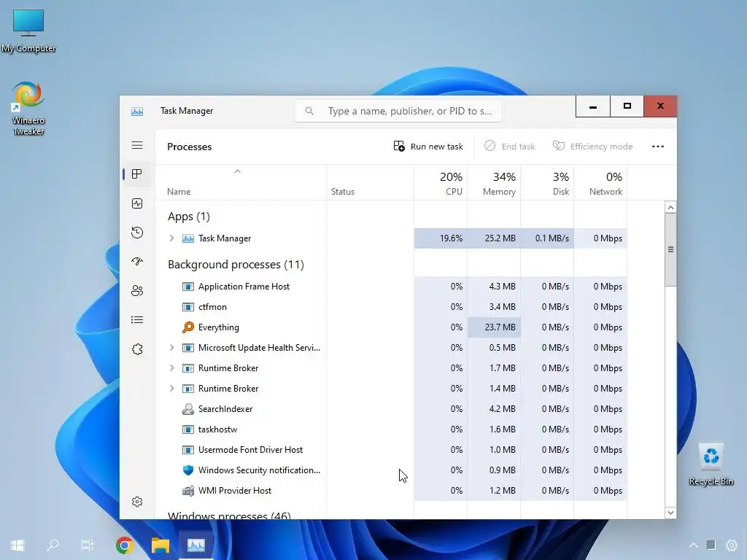The image size is (747, 560).
Task: Click the scrollbar down arrow
Action: [670, 513]
